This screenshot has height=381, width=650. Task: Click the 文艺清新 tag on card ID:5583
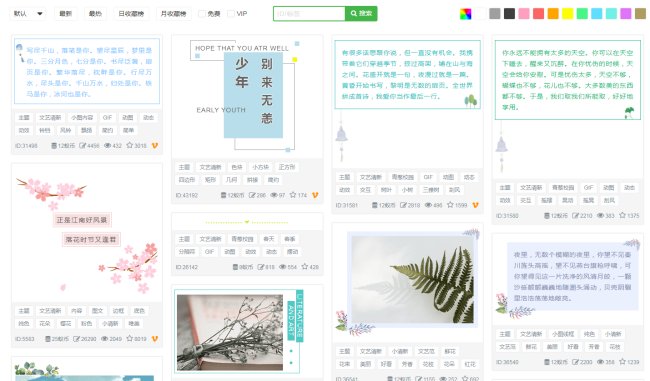click(50, 311)
